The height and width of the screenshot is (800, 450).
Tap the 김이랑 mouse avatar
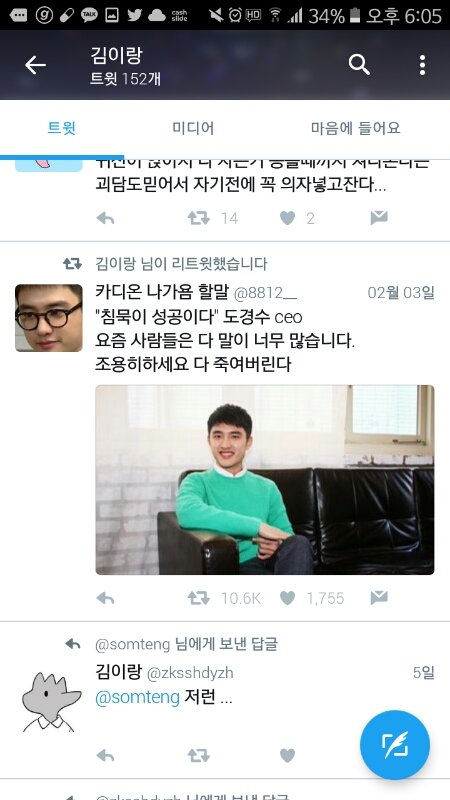(49, 702)
